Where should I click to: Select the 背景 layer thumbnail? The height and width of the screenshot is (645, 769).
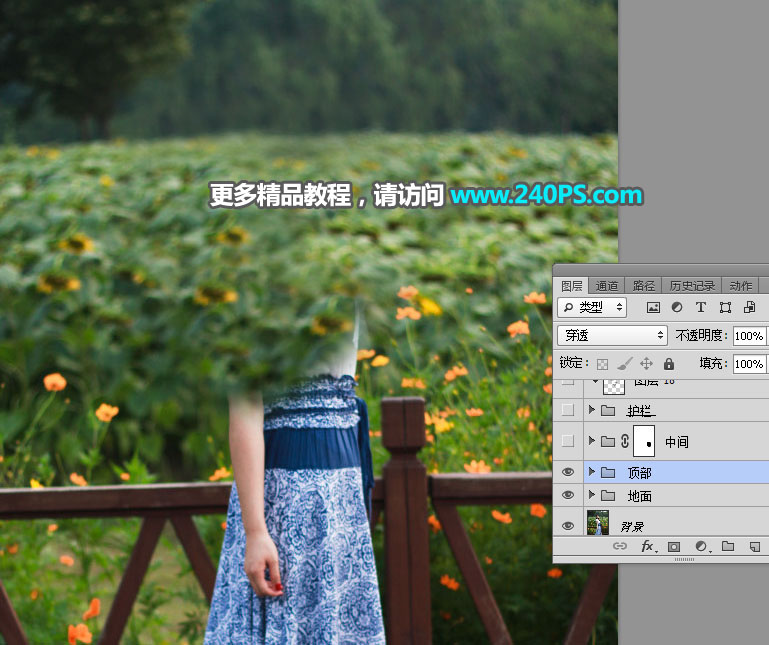[x=598, y=522]
